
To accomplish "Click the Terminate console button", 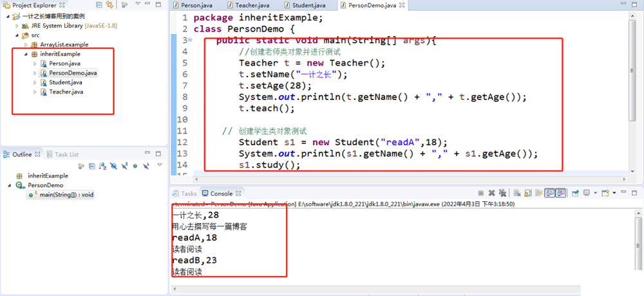I will click(480, 193).
